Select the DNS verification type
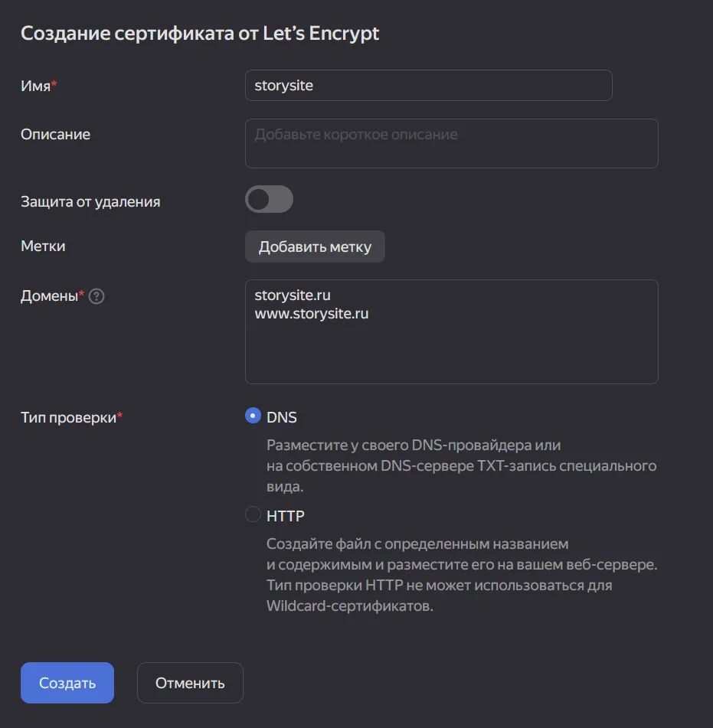Viewport: 713px width, 728px height. click(x=253, y=415)
